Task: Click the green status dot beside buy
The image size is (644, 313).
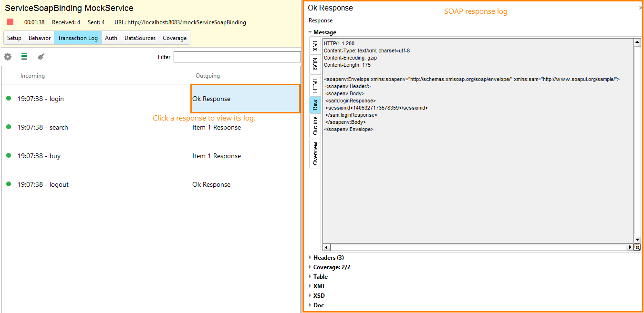Action: click(8, 156)
